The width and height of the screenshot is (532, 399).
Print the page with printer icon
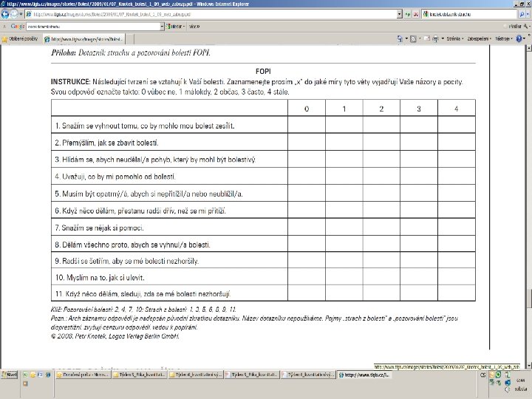click(x=436, y=39)
